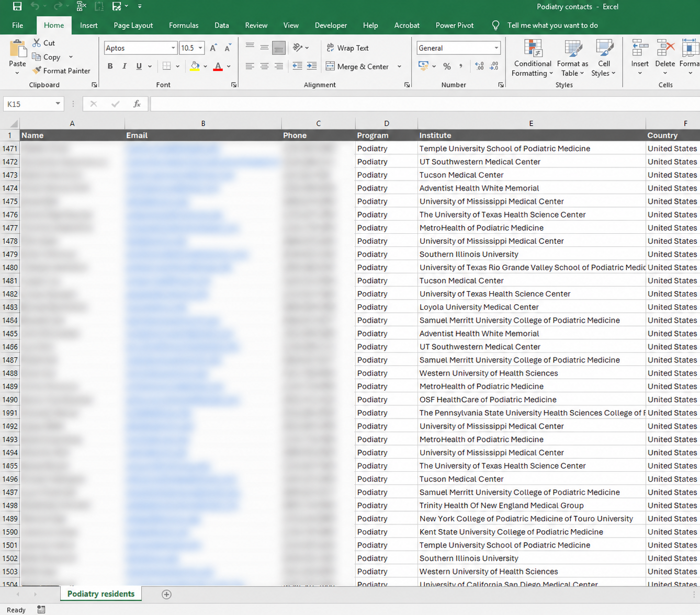Open Cell Styles gallery
The image size is (700, 615).
coord(604,58)
